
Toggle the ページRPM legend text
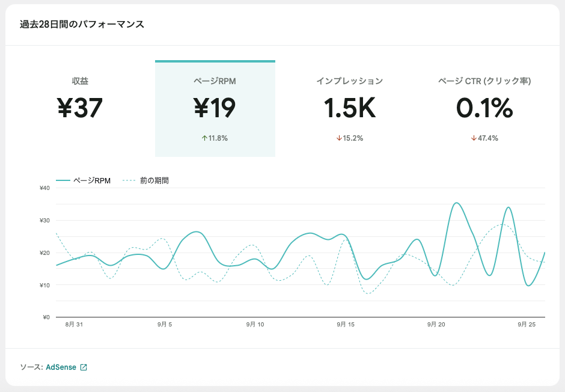pos(92,180)
